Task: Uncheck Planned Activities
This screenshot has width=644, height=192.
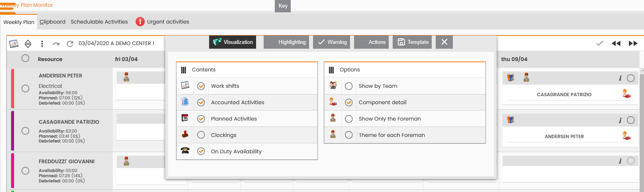Action: (x=201, y=119)
